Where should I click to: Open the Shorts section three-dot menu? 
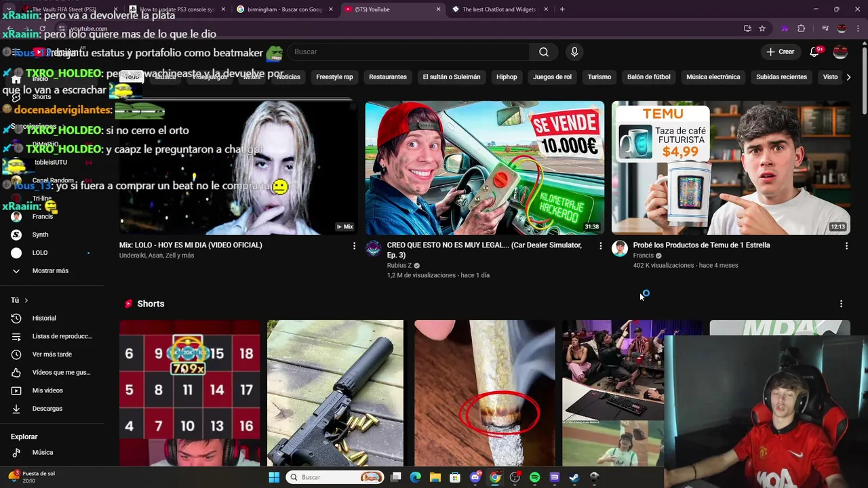coord(841,304)
